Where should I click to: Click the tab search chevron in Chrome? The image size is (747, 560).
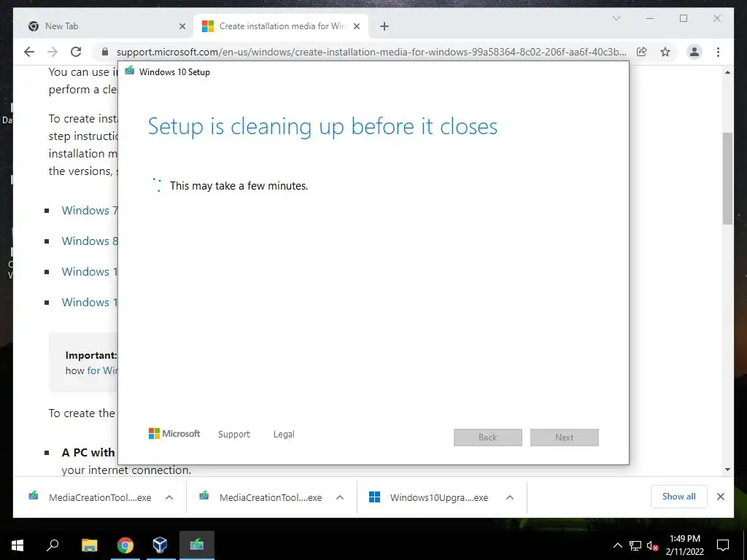(x=616, y=18)
